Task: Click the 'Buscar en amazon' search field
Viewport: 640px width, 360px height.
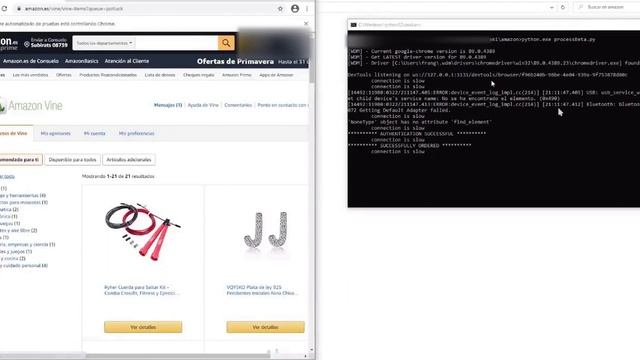Action: pos(607,7)
